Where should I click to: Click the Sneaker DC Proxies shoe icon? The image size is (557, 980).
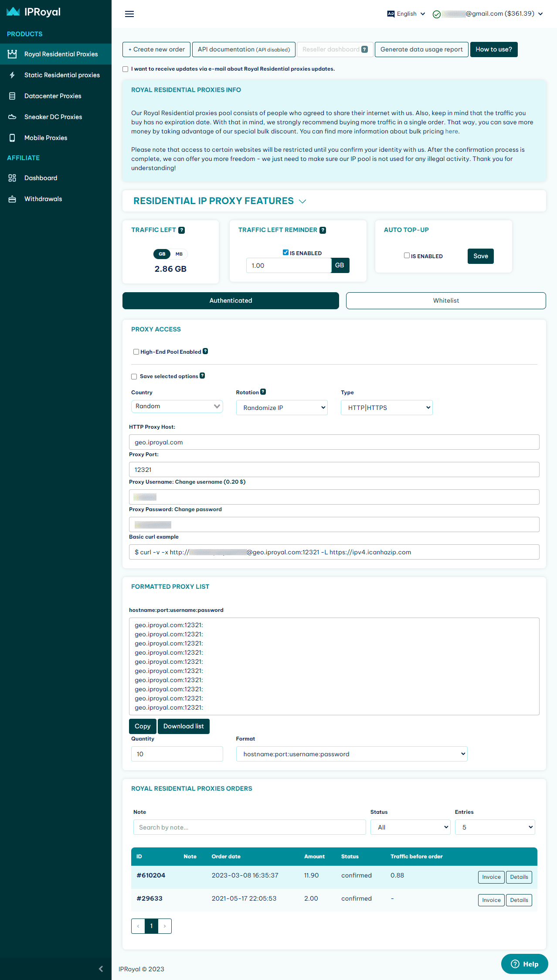click(12, 117)
